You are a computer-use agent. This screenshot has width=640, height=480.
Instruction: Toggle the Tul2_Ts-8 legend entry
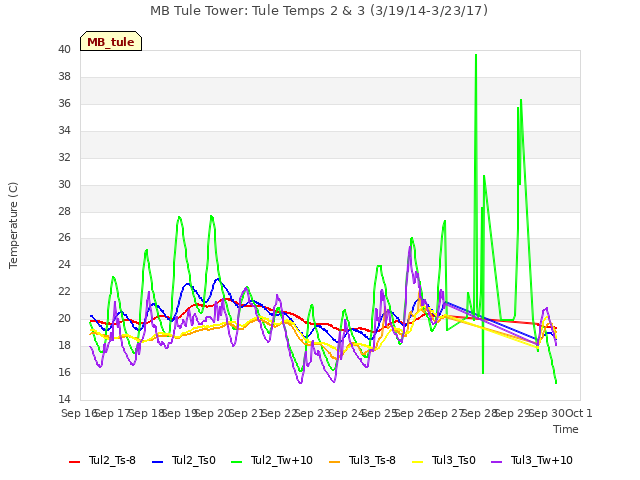point(102,460)
